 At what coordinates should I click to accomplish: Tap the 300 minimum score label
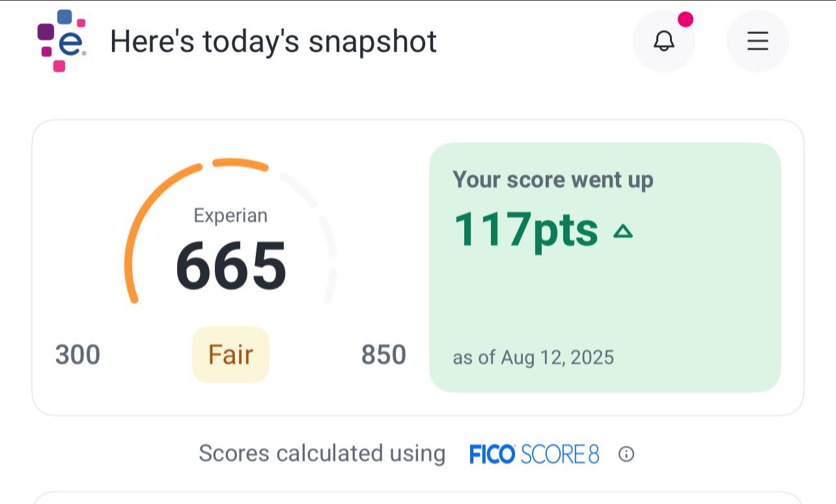tap(77, 355)
